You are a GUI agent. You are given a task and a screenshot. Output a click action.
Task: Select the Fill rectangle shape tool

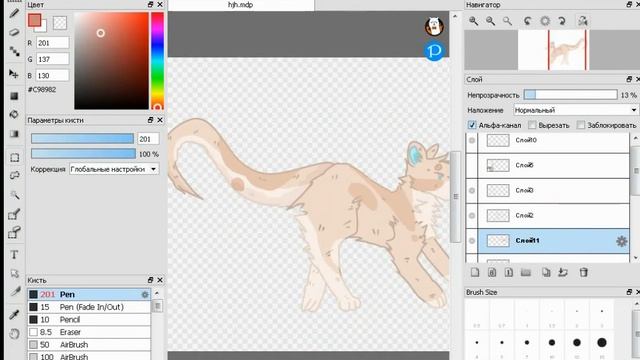tap(14, 96)
